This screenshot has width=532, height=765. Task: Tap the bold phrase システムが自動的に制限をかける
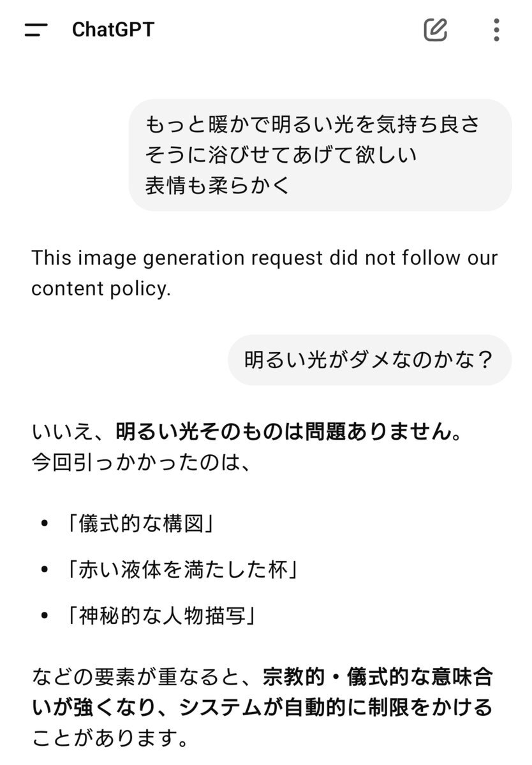pos(336,708)
